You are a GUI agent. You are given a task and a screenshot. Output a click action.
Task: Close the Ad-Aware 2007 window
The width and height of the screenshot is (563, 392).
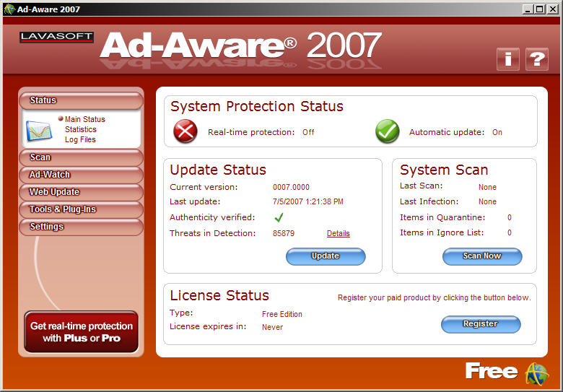(x=553, y=9)
